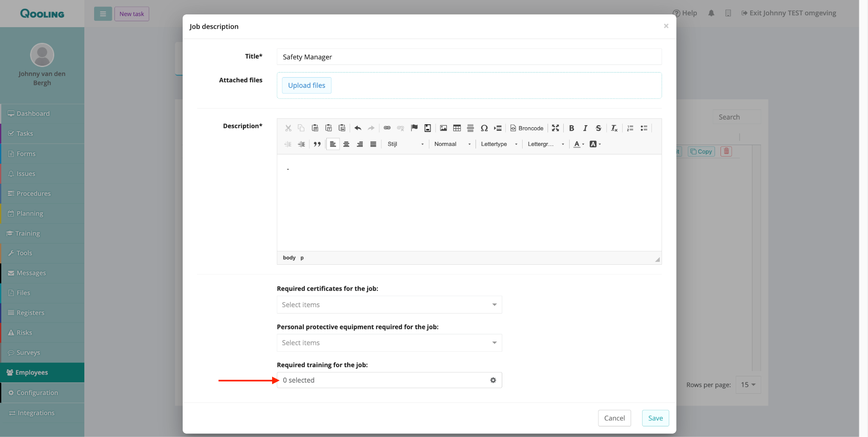Toggle strikethrough formatting

coord(598,128)
